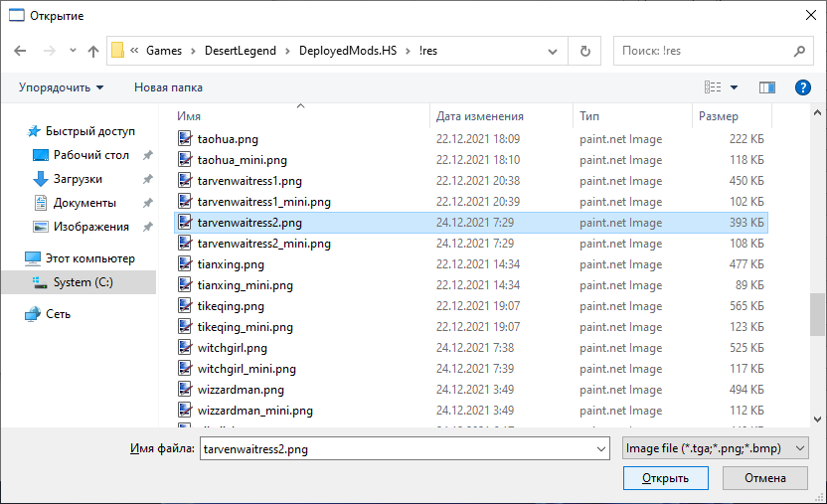Viewport: 827px width, 504px height.
Task: Expand chevron after DesertLegend breadcrumb
Action: (287, 51)
